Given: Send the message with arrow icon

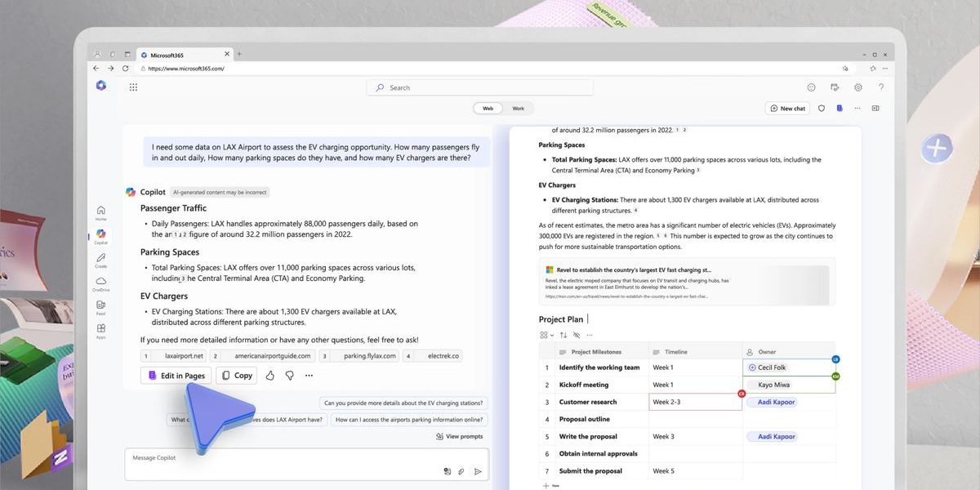Looking at the screenshot, I should pos(478,471).
